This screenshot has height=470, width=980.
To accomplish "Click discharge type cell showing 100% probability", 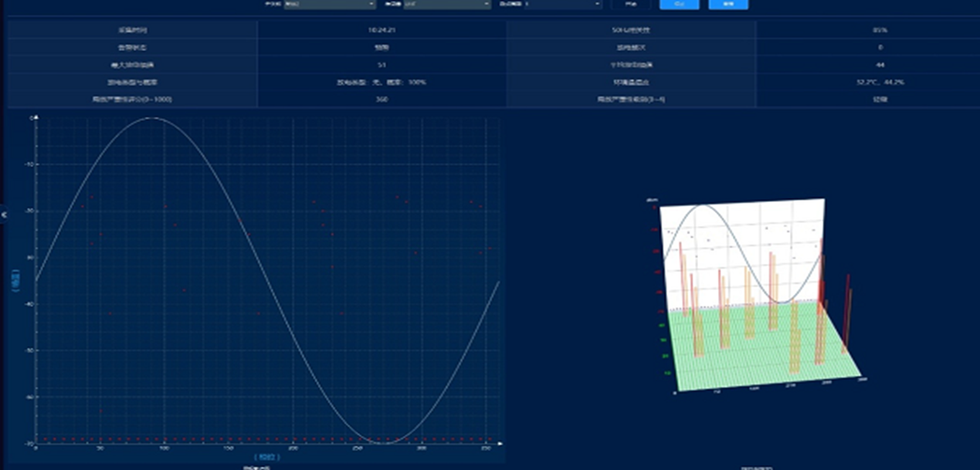I will (382, 82).
